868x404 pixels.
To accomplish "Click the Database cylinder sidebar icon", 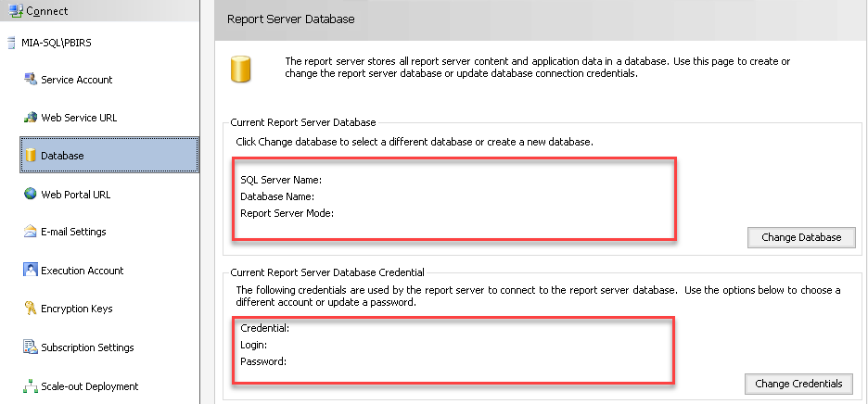I will (x=31, y=156).
